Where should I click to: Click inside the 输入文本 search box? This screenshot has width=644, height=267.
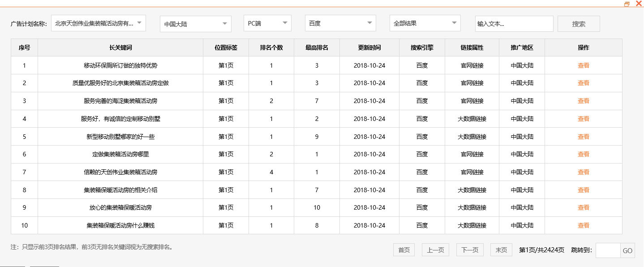click(x=514, y=23)
